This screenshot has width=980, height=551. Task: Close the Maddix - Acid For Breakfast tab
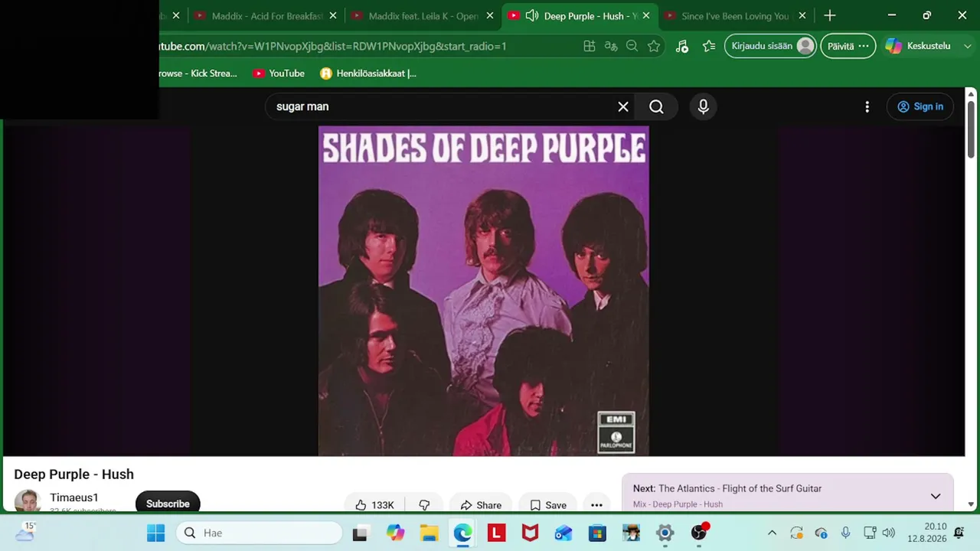pos(333,16)
